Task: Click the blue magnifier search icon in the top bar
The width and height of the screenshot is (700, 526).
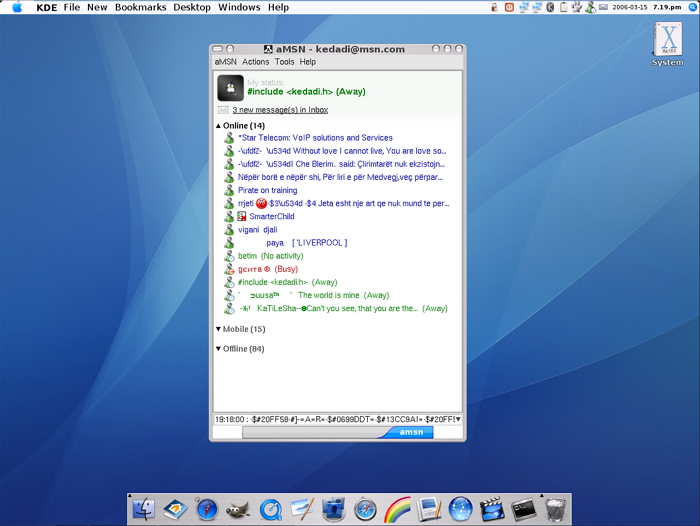Action: click(x=693, y=7)
